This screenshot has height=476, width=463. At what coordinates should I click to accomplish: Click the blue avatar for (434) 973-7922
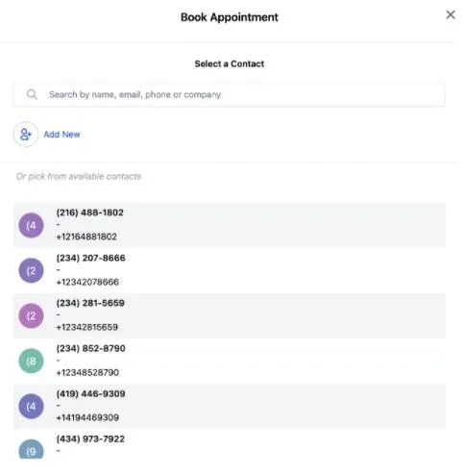[x=31, y=449]
